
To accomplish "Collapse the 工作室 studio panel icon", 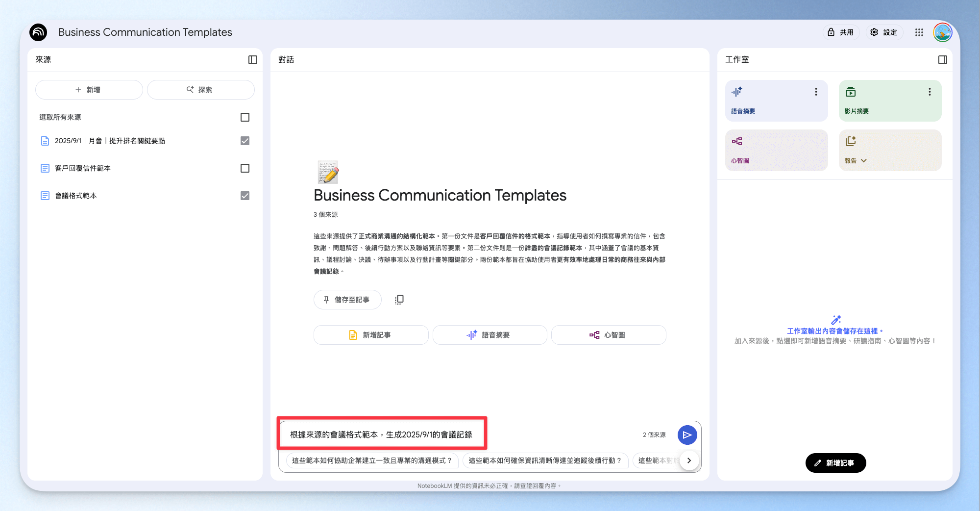I will [943, 60].
